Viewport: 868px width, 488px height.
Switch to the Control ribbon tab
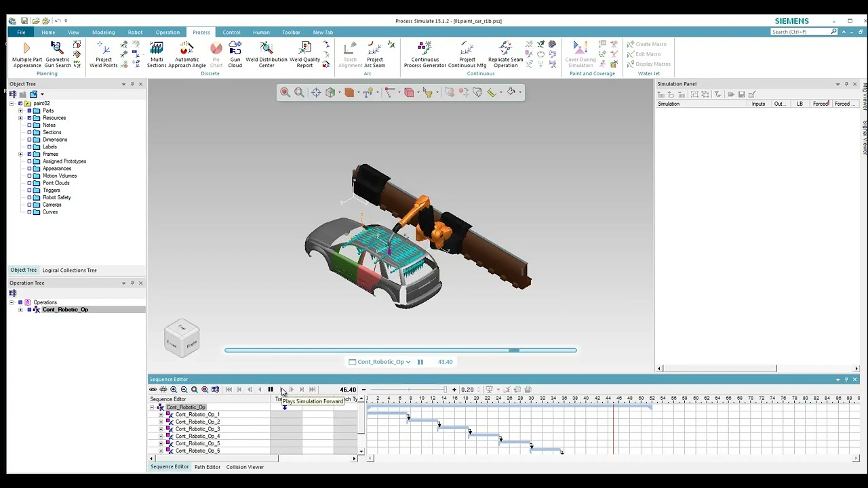[231, 33]
